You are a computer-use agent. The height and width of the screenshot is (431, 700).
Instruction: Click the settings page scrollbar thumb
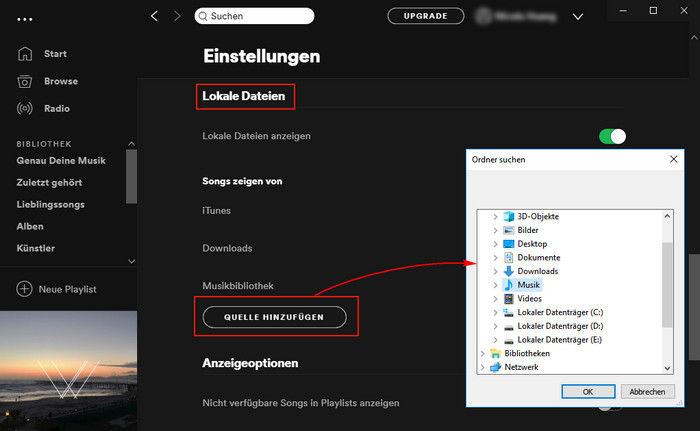tap(694, 307)
